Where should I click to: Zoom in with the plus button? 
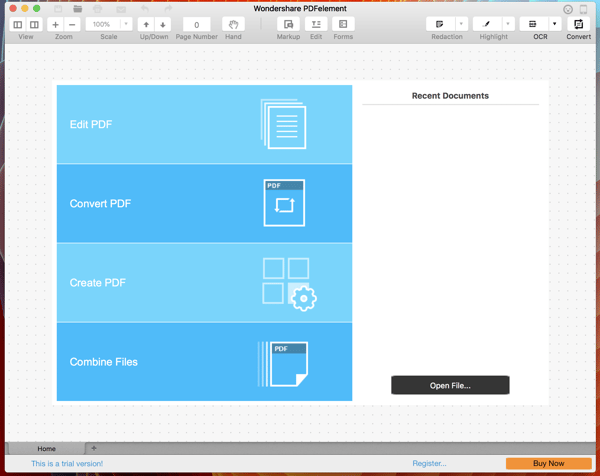[x=55, y=24]
